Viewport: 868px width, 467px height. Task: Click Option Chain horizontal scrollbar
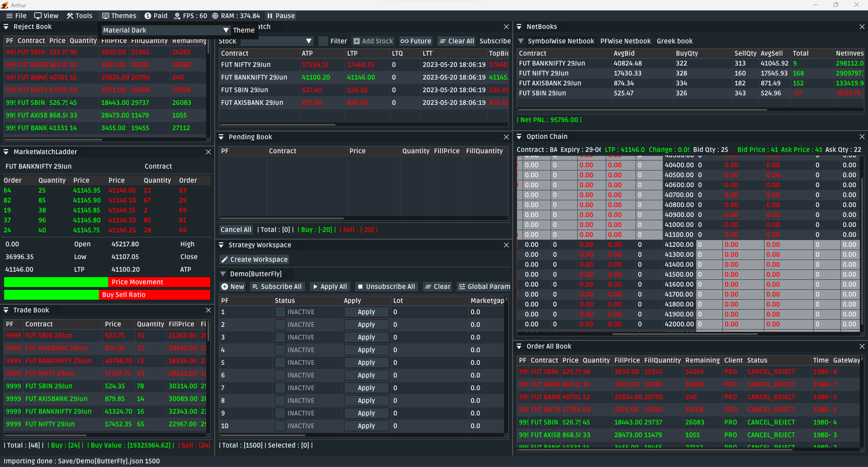coord(685,334)
